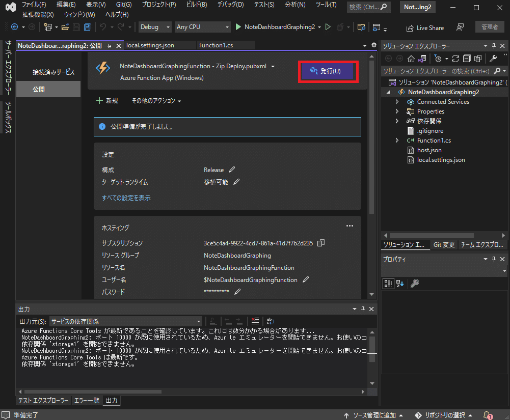Open the ツール(T) menu
This screenshot has width=510, height=420.
point(326,5)
